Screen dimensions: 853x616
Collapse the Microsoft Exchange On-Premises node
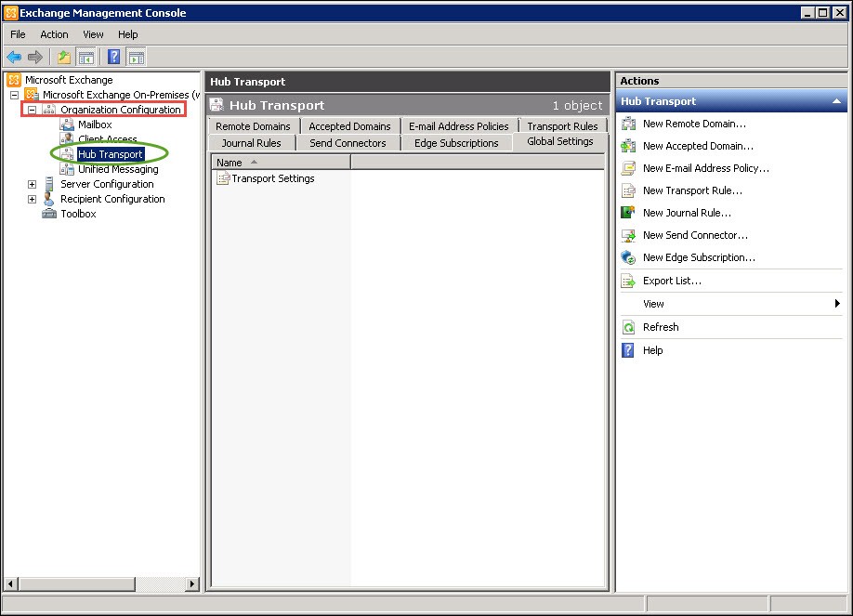14,95
